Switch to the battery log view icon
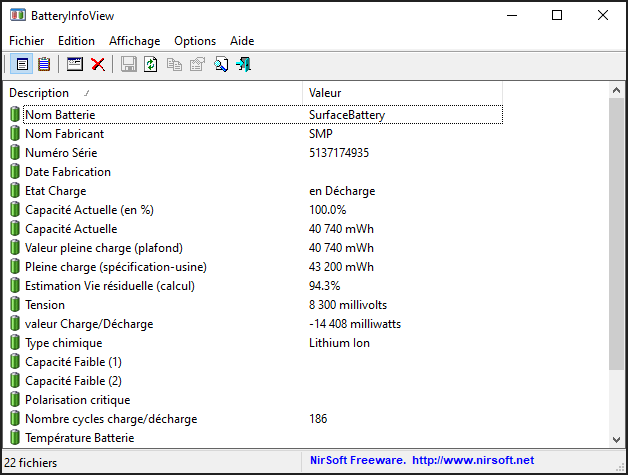This screenshot has width=628, height=475. tap(43, 65)
